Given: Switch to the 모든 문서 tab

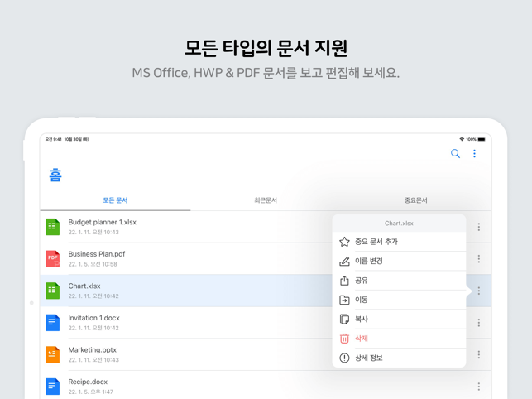Looking at the screenshot, I should (115, 200).
